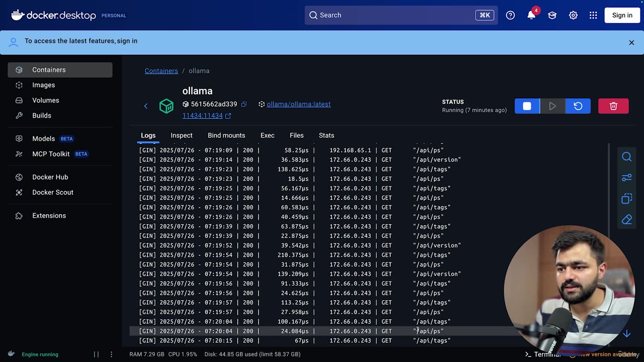The width and height of the screenshot is (644, 362).
Task: Click the search logs magnifier icon
Action: [626, 157]
